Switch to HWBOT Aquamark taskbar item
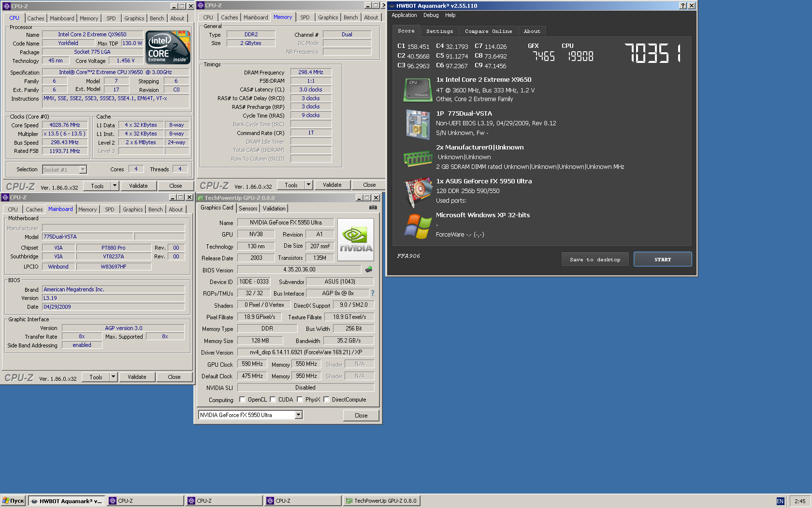Screen dimensions: 812x508 click(x=66, y=501)
